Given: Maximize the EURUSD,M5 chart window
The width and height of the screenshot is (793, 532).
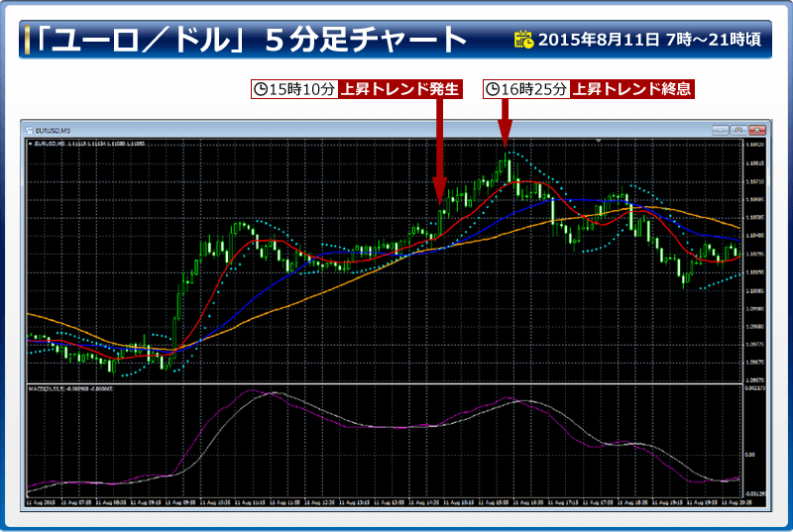Looking at the screenshot, I should click(737, 130).
